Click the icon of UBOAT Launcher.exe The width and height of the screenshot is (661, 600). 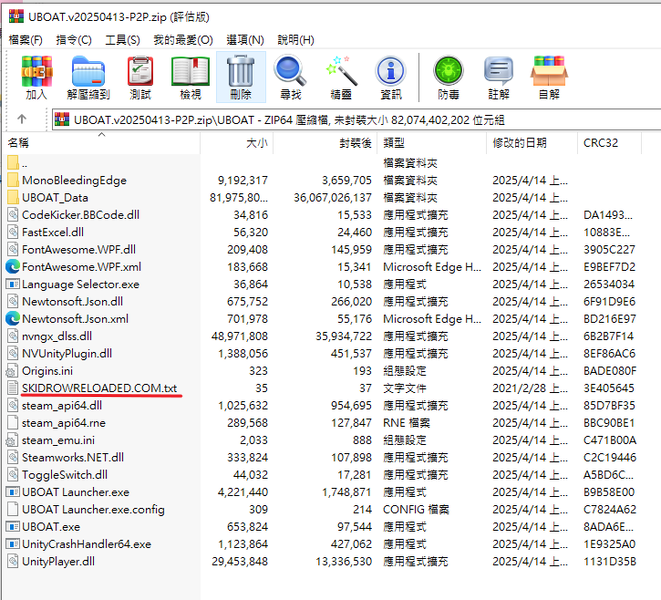point(13,492)
